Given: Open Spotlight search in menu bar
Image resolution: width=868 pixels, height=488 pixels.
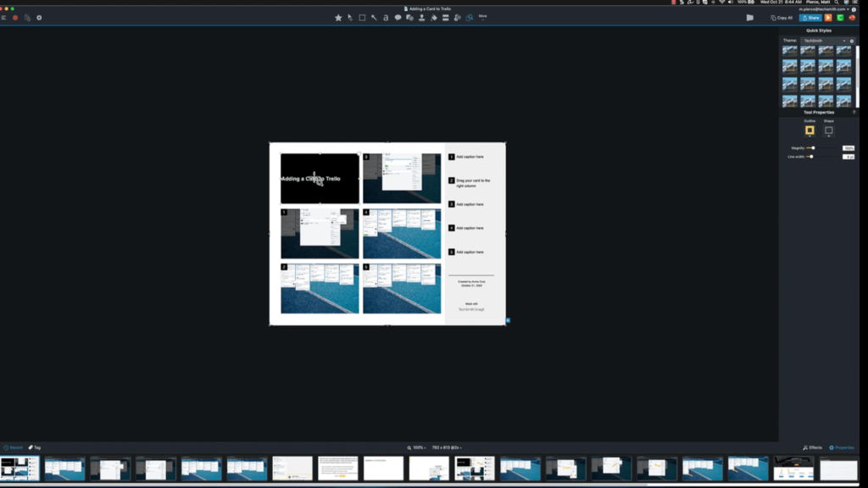Looking at the screenshot, I should 837,3.
